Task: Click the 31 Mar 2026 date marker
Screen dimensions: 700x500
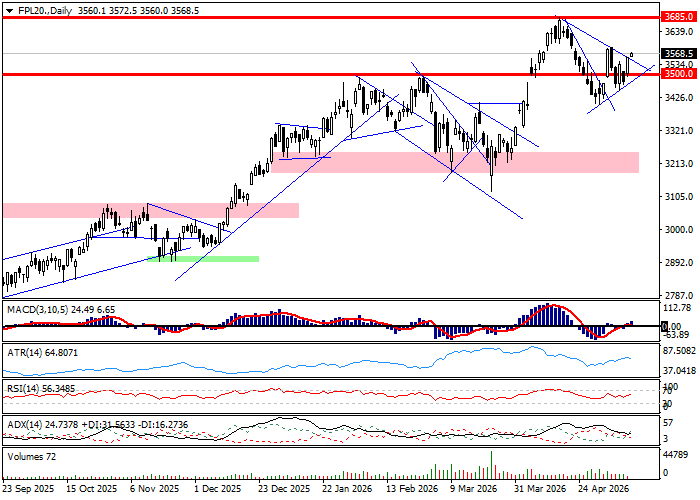Action: point(540,489)
